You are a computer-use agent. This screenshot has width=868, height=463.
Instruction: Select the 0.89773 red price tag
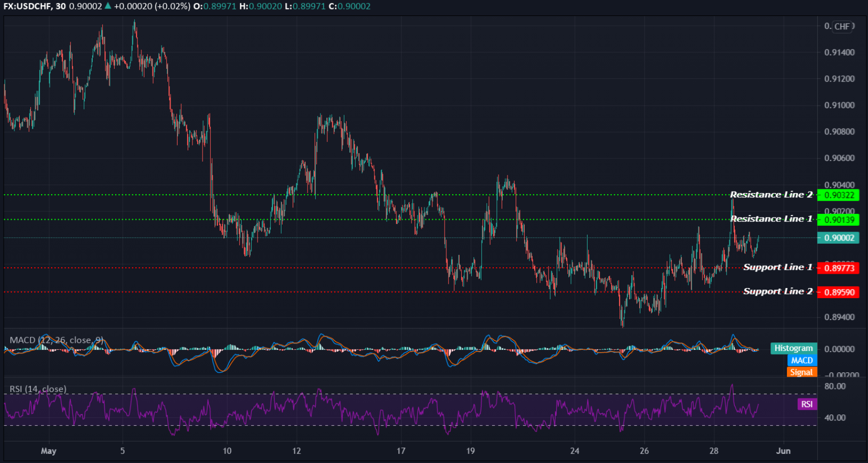point(838,268)
